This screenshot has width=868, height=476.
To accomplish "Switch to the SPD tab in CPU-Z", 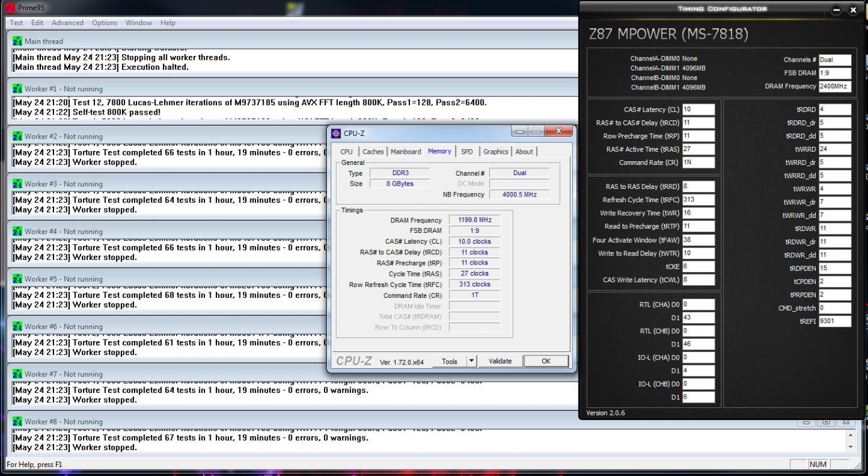I will 467,151.
